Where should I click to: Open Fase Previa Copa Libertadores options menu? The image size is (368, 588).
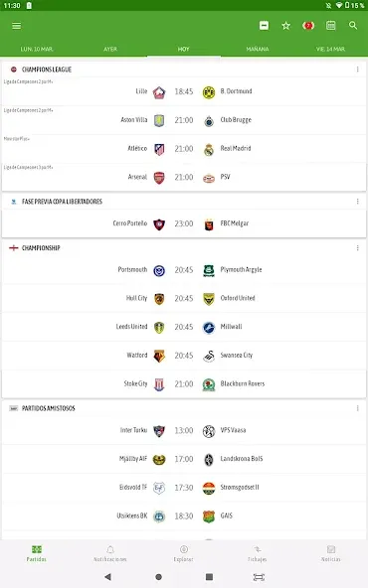pos(357,202)
